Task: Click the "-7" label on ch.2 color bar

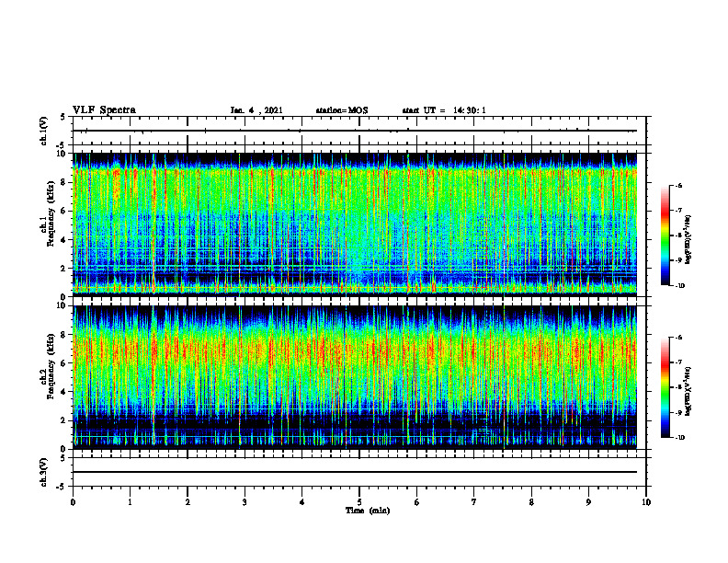Action: pos(678,362)
